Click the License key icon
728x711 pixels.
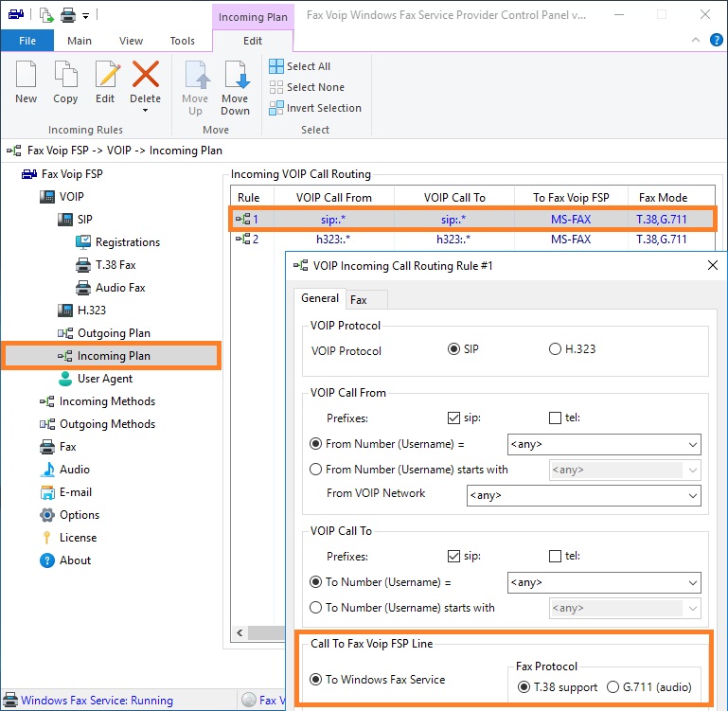(47, 538)
